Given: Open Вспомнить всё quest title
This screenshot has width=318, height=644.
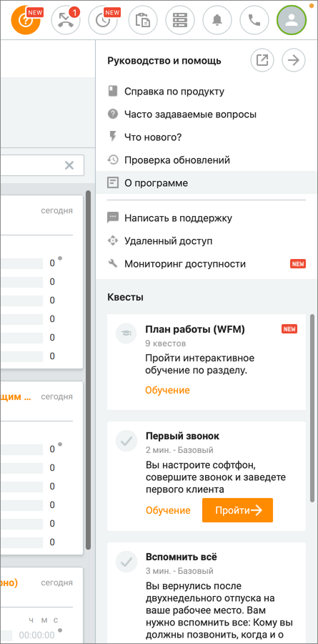Looking at the screenshot, I should [x=182, y=557].
